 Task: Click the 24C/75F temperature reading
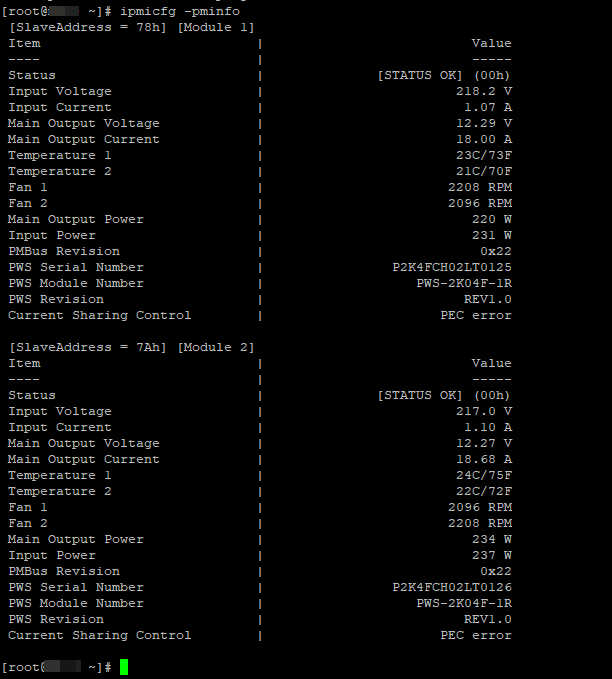point(484,475)
